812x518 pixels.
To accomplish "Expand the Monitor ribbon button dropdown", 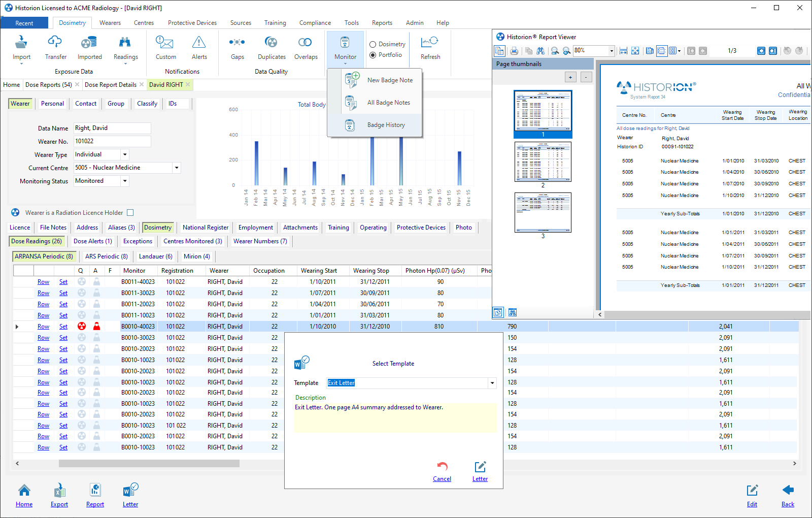I will tap(345, 64).
